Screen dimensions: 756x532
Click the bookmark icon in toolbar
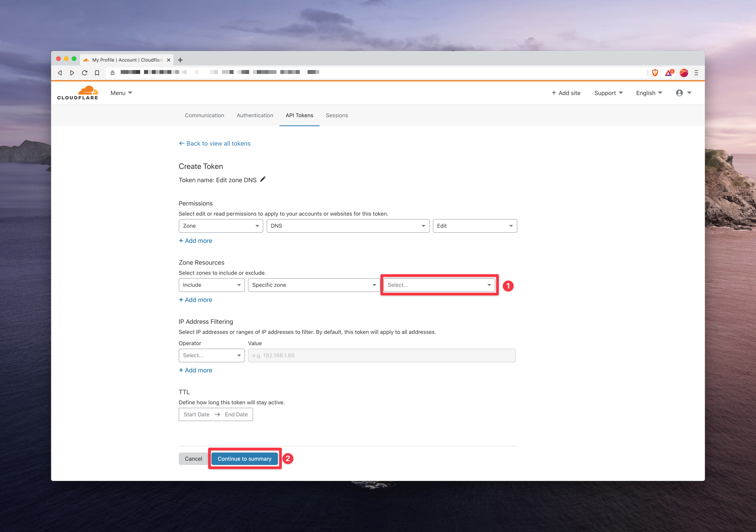97,72
